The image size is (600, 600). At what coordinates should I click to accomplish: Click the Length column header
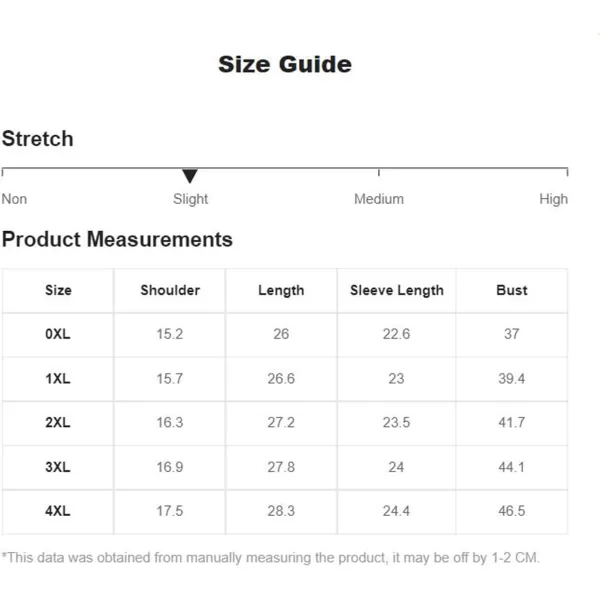coord(281,290)
